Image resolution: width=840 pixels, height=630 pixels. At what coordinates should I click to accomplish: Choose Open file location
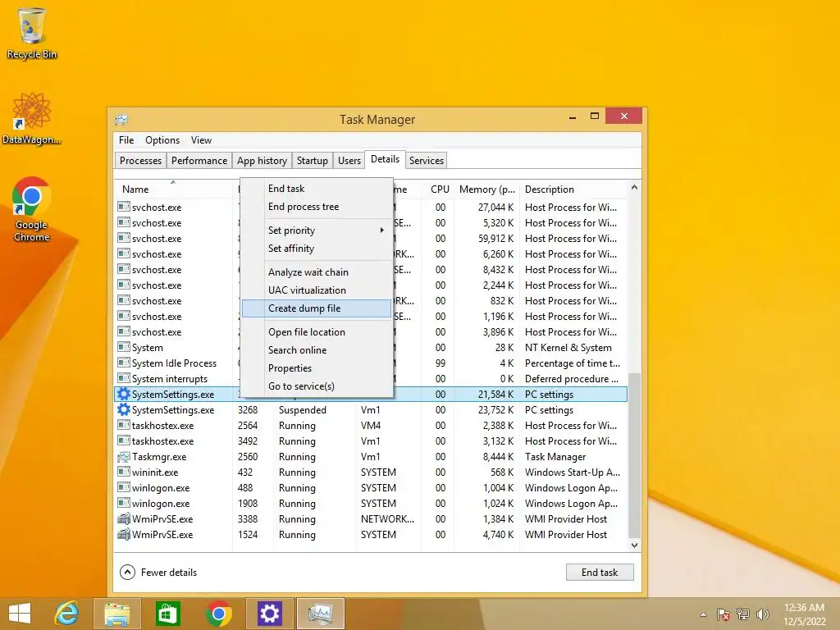coord(317,332)
